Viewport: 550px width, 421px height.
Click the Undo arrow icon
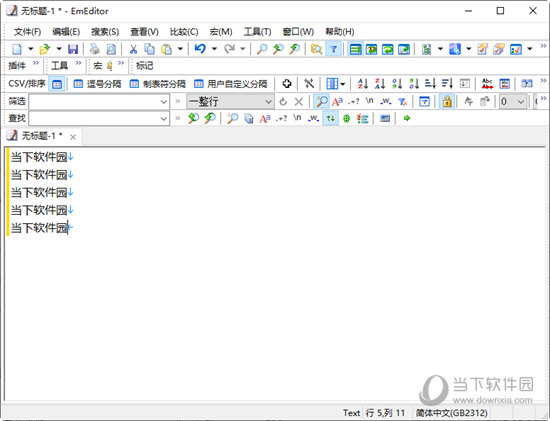200,49
